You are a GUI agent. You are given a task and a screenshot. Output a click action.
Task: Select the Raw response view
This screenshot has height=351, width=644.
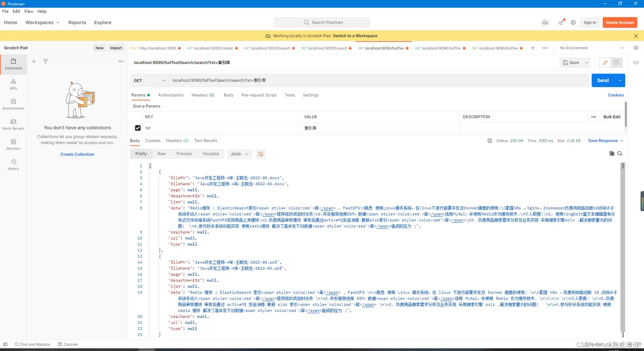(161, 154)
